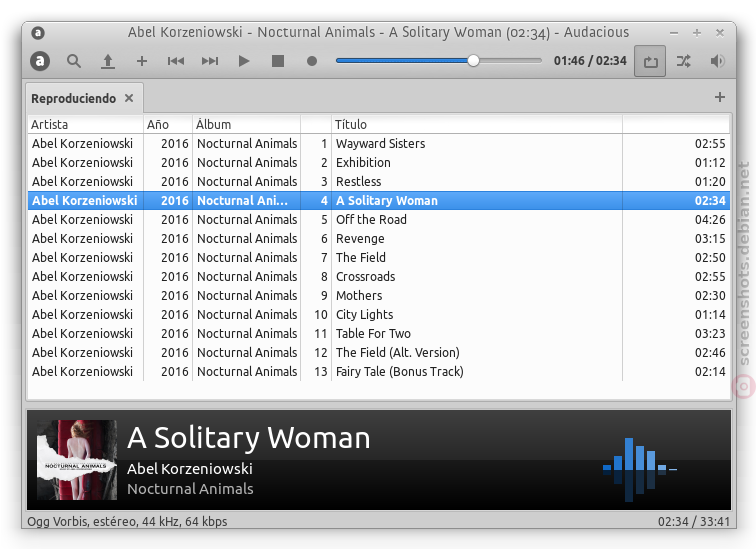Select The Field (Alt. Version) track
Viewport: 756px width, 549px height.
379,352
